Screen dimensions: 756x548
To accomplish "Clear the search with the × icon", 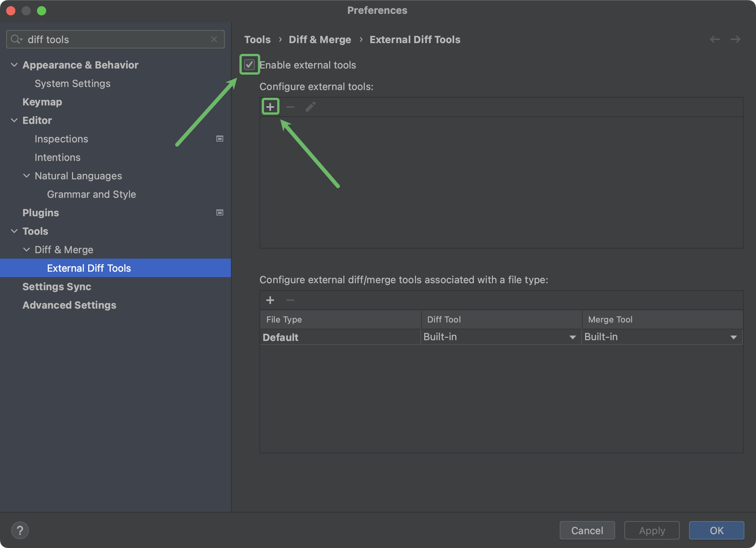I will pos(214,39).
